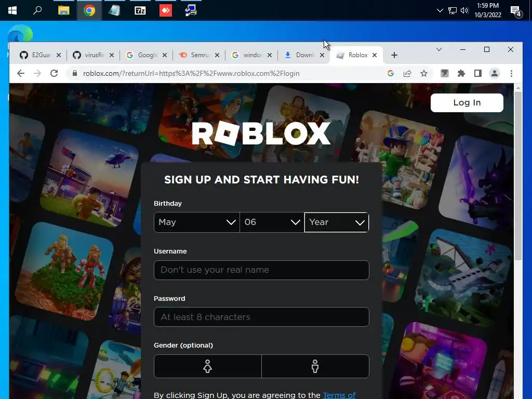The image size is (532, 399).
Task: Click the Log In button
Action: coord(467,103)
